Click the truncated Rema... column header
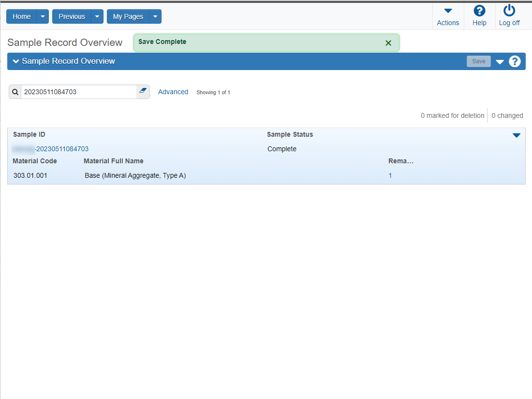This screenshot has width=532, height=399. (401, 161)
